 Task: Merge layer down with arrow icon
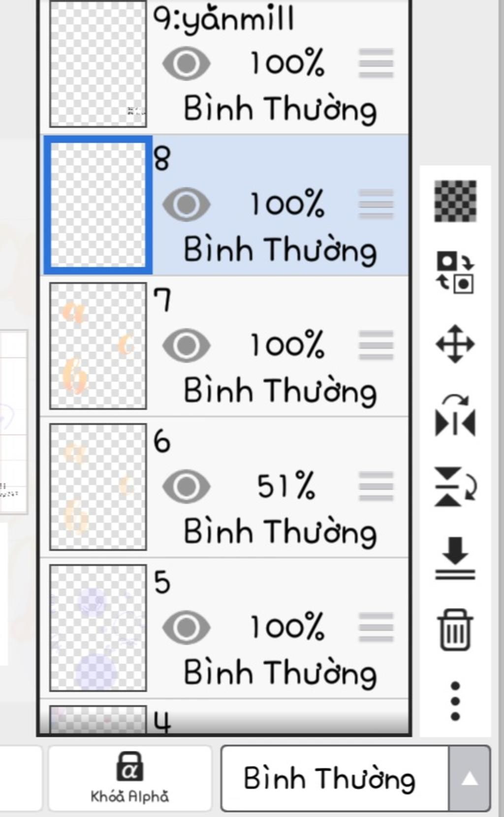click(455, 558)
